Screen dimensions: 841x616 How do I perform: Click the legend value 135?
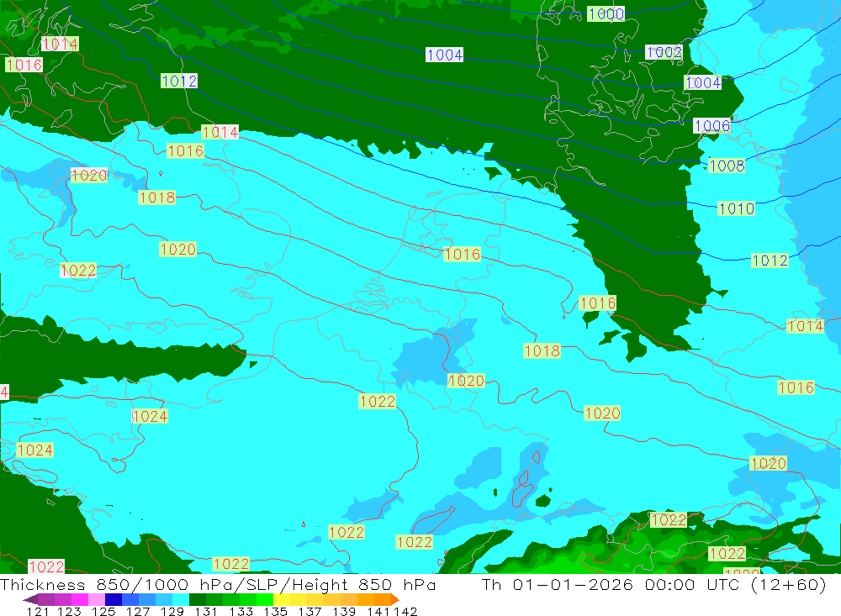tap(275, 611)
